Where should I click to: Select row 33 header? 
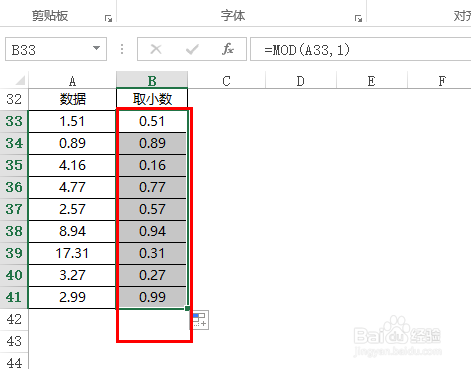pyautogui.click(x=14, y=121)
